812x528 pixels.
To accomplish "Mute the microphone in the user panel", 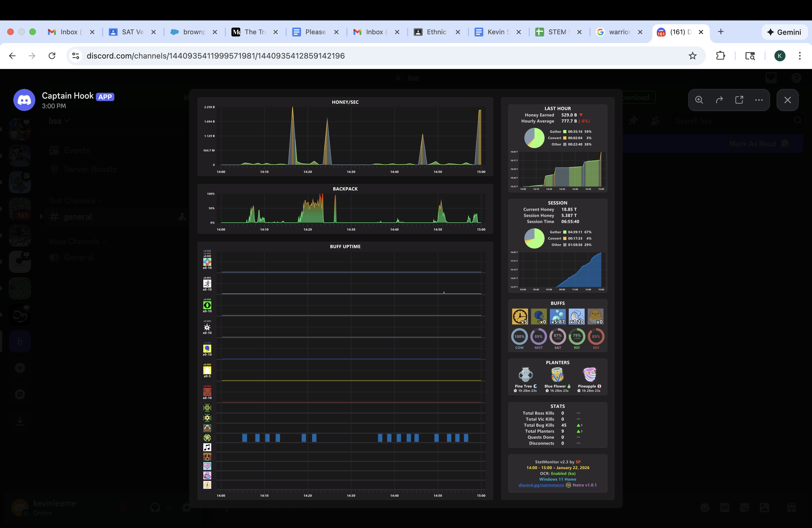I will 123,507.
